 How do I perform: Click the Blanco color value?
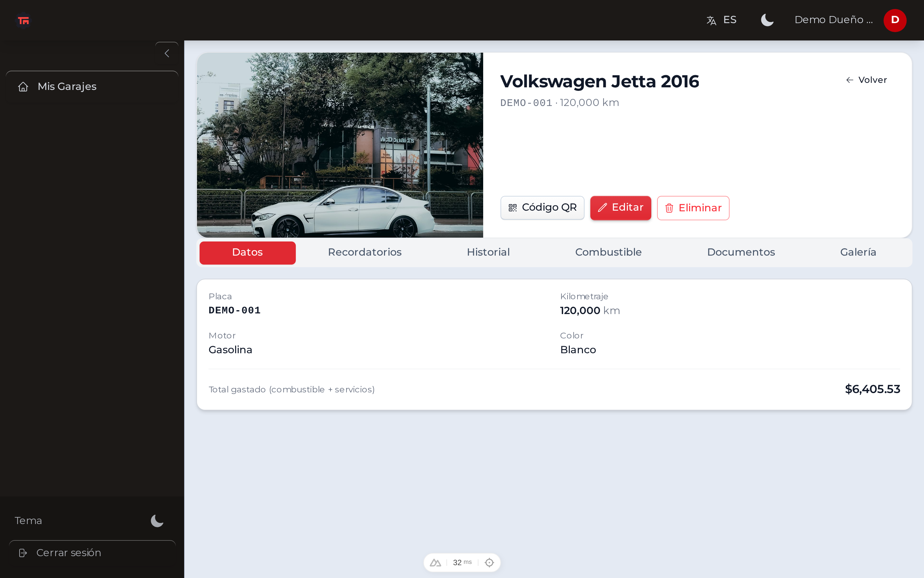(578, 350)
